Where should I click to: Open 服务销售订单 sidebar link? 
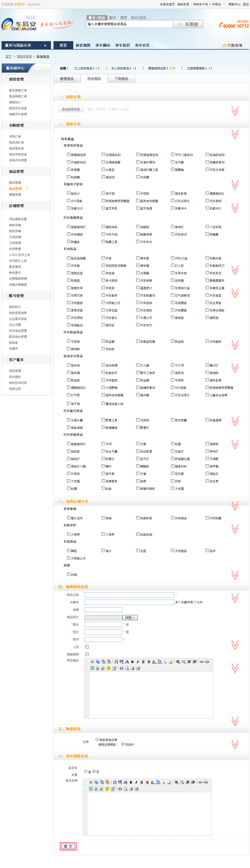pos(18,90)
